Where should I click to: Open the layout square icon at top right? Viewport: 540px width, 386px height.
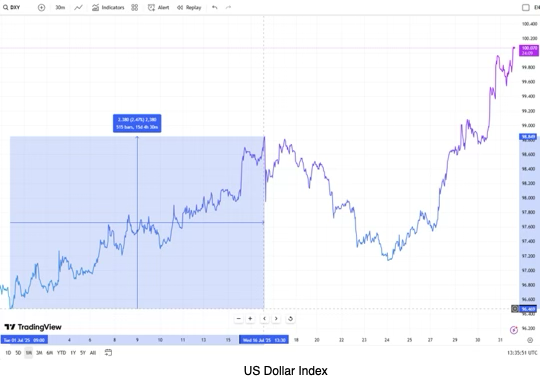[526, 8]
